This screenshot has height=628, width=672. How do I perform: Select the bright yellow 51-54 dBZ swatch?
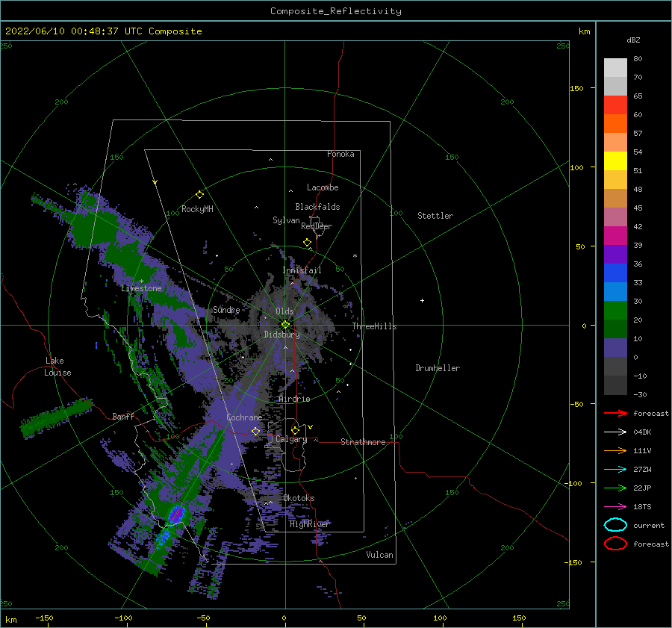tap(615, 161)
